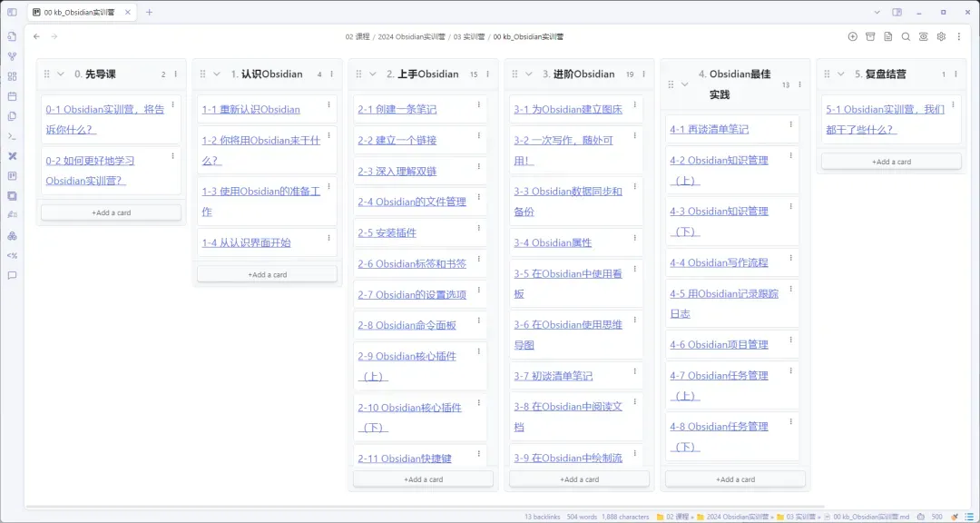This screenshot has height=523, width=980.
Task: Open a new tab with plus button
Action: point(149,12)
